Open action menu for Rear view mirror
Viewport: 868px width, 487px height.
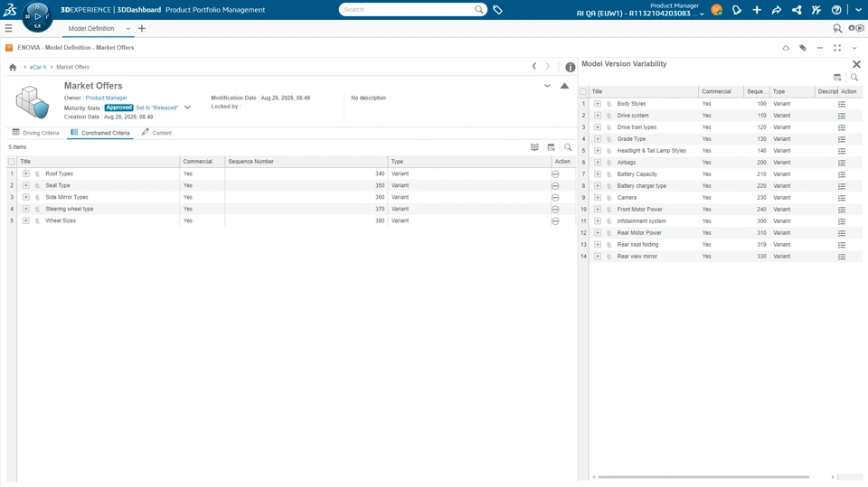[x=842, y=257]
